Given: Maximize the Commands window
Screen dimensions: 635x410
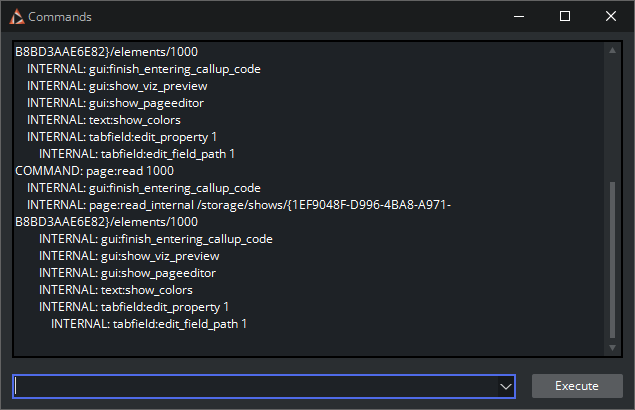Looking at the screenshot, I should click(x=565, y=16).
